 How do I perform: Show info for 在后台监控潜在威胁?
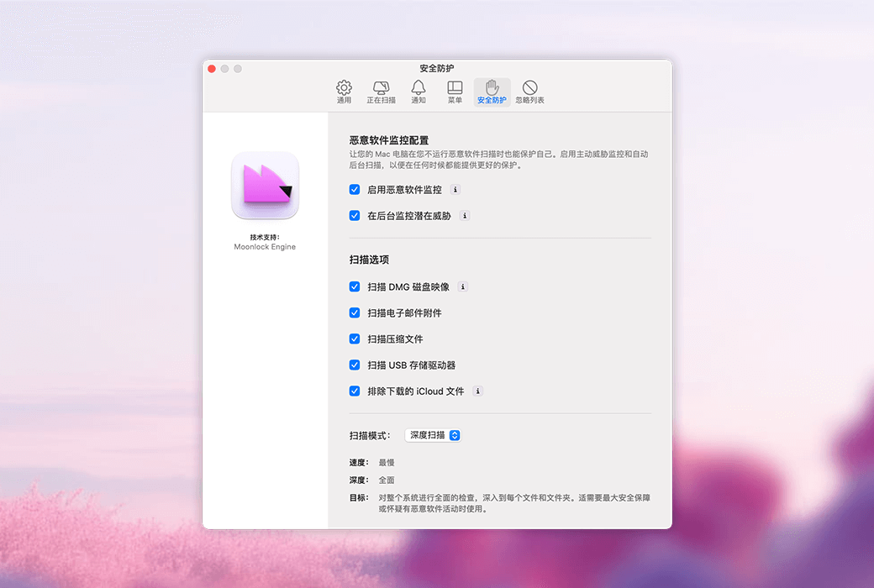point(465,216)
